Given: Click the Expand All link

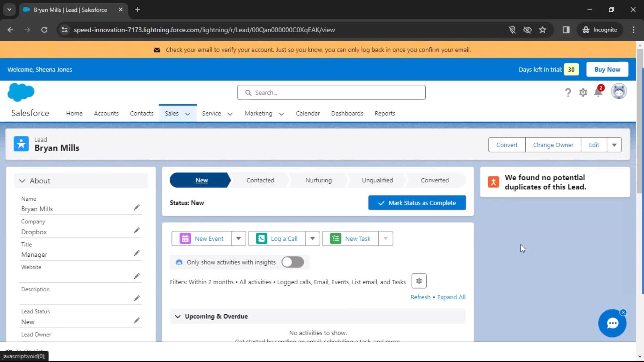Looking at the screenshot, I should point(451,297).
